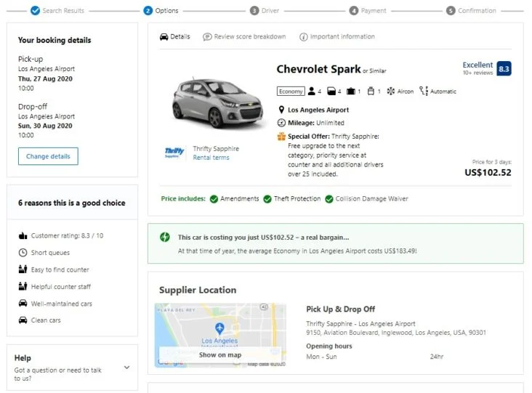Screen dimensions: 532x393
Task: Click the Change details button
Action: 48,156
